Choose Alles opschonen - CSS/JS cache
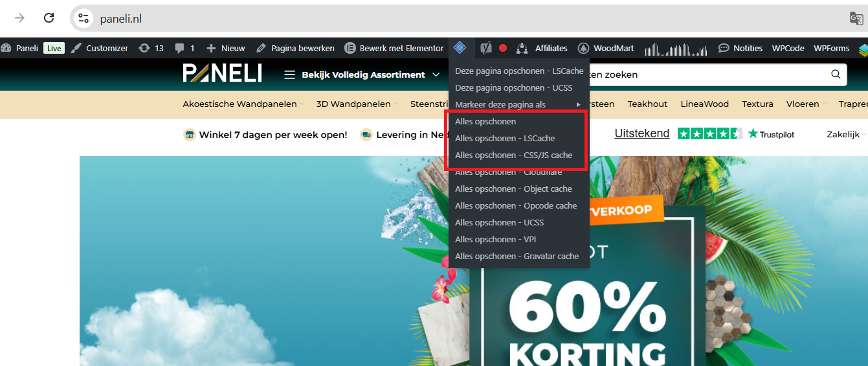Image resolution: width=868 pixels, height=366 pixels. 519,155
